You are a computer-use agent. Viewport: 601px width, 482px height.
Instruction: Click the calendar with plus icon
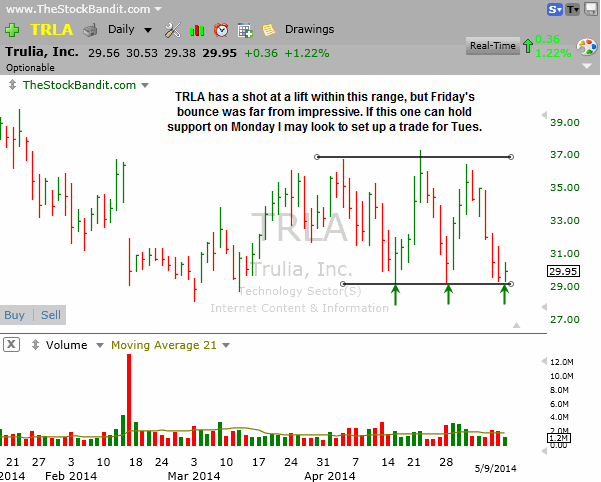click(245, 30)
